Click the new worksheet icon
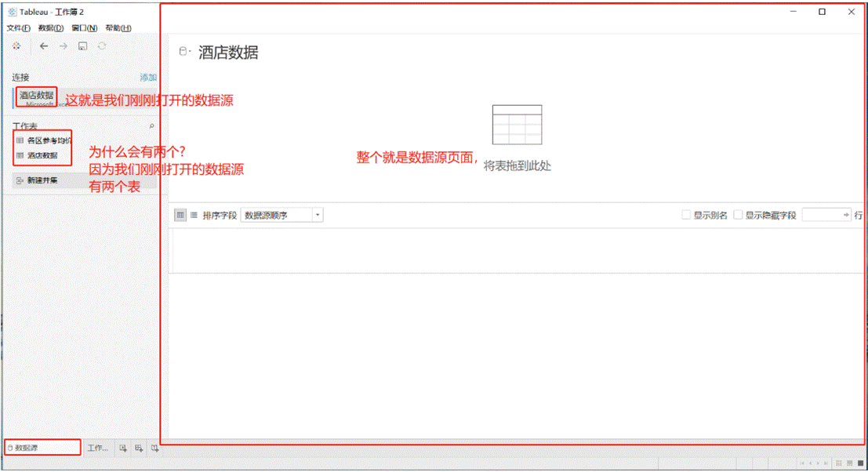This screenshot has height=472, width=868. (x=123, y=448)
